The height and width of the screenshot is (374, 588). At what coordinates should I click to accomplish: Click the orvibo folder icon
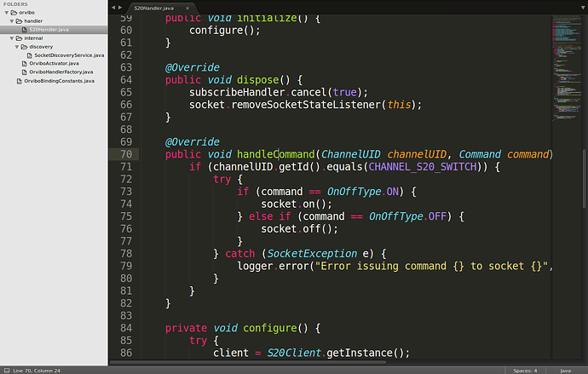[x=14, y=13]
